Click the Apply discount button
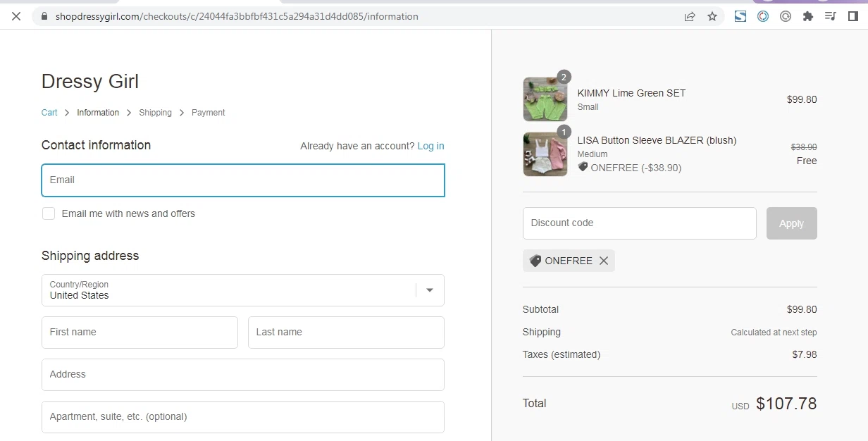This screenshot has width=868, height=441. click(x=791, y=223)
